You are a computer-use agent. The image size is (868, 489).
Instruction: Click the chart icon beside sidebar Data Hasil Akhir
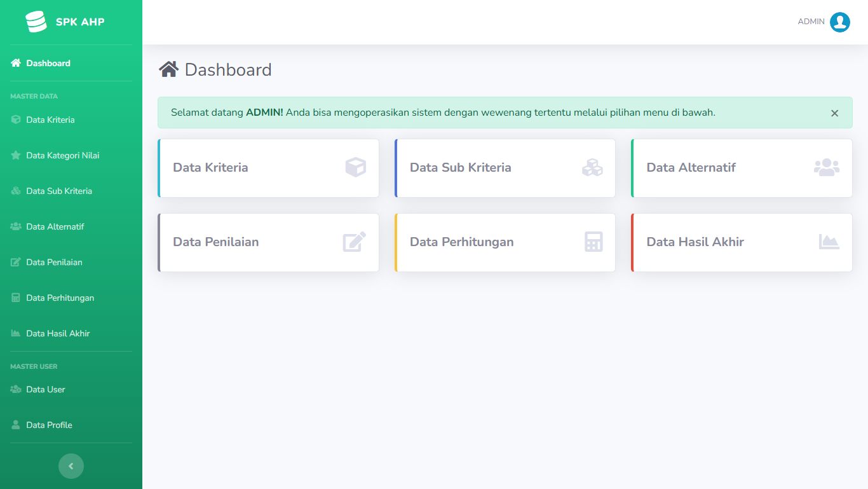point(16,333)
